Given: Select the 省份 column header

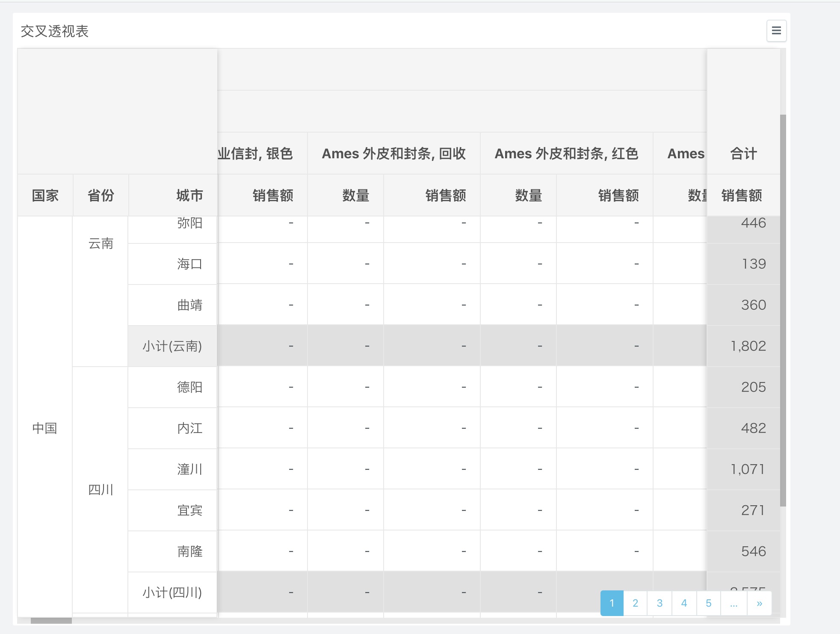Looking at the screenshot, I should click(x=101, y=195).
